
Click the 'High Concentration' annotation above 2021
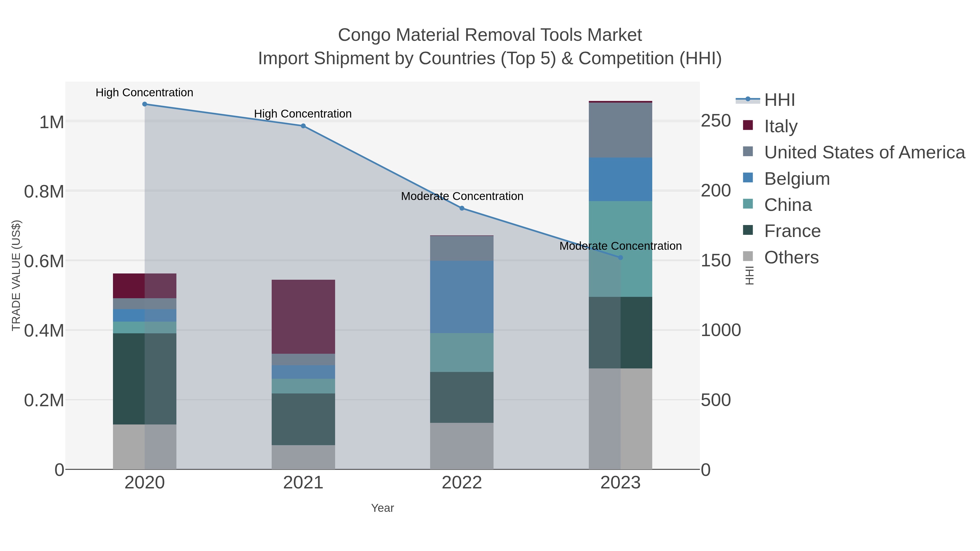303,114
